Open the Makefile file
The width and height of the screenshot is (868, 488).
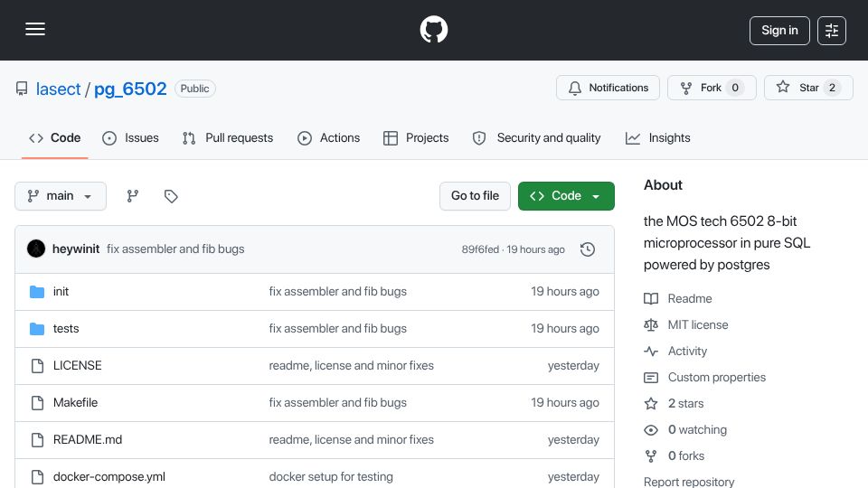point(75,403)
